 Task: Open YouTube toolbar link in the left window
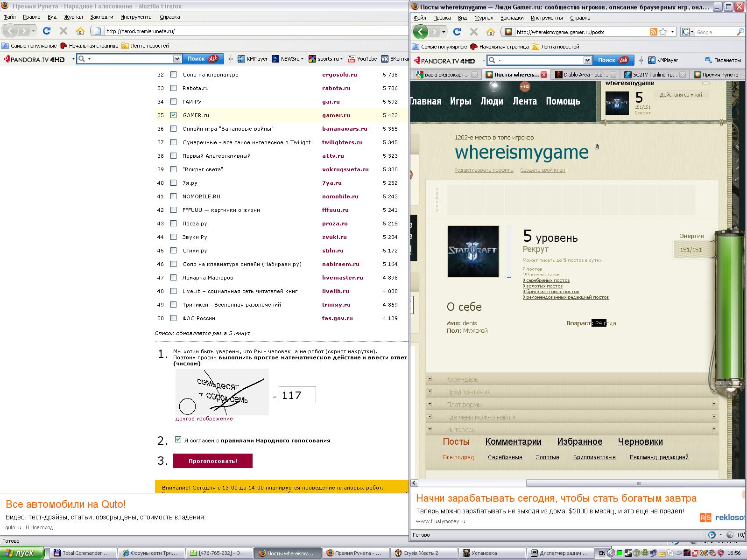[362, 59]
